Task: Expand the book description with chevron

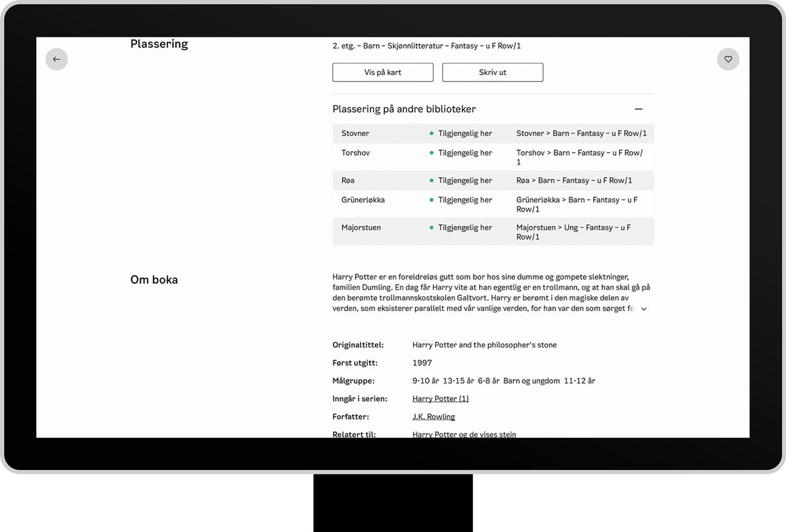Action: 644,309
